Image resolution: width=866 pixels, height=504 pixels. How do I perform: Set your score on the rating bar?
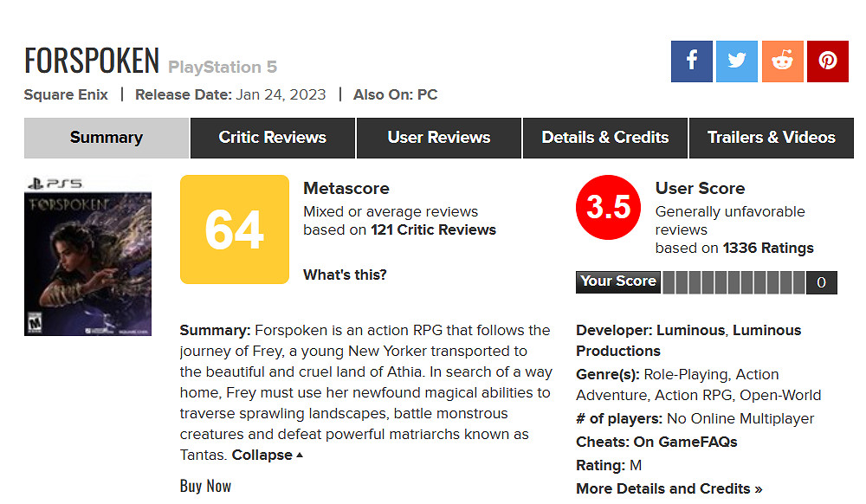tap(734, 282)
